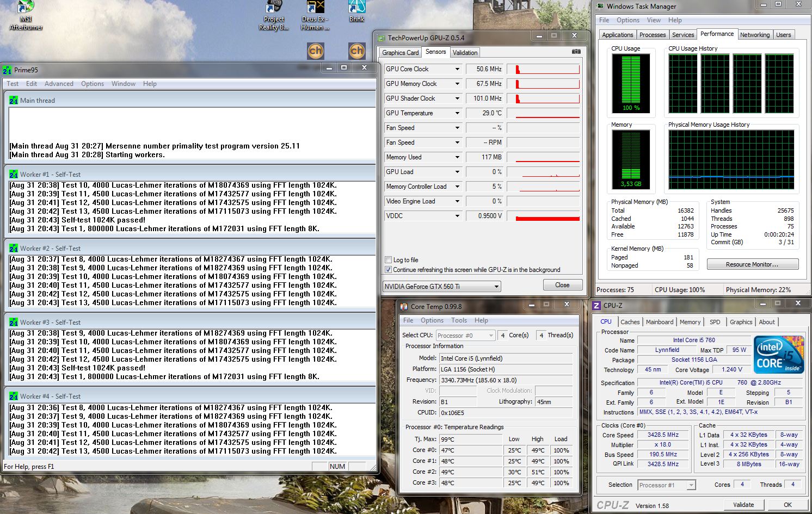Click the Core Temp title bar icon
Viewport: 812px width, 514px height.
coord(404,306)
